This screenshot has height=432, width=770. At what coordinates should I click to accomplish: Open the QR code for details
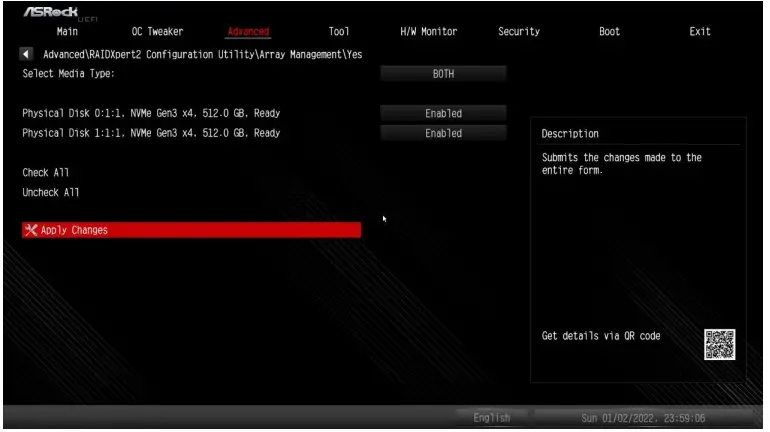(719, 344)
